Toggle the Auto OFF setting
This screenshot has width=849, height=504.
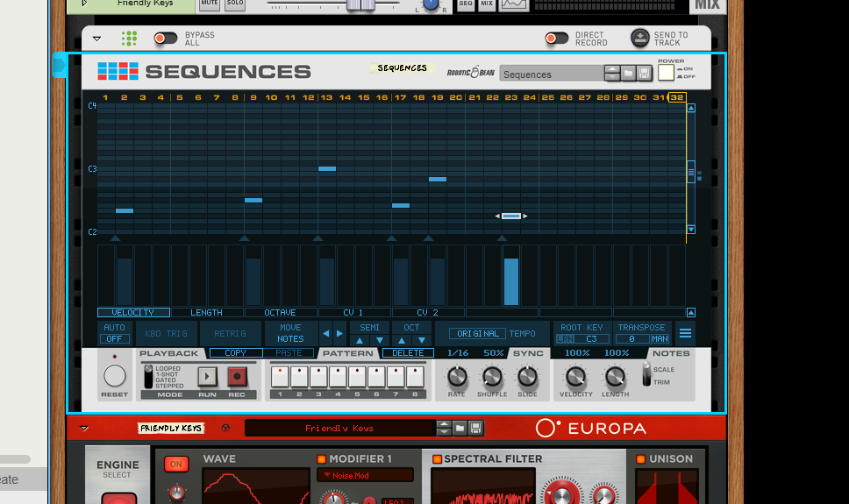[x=114, y=339]
